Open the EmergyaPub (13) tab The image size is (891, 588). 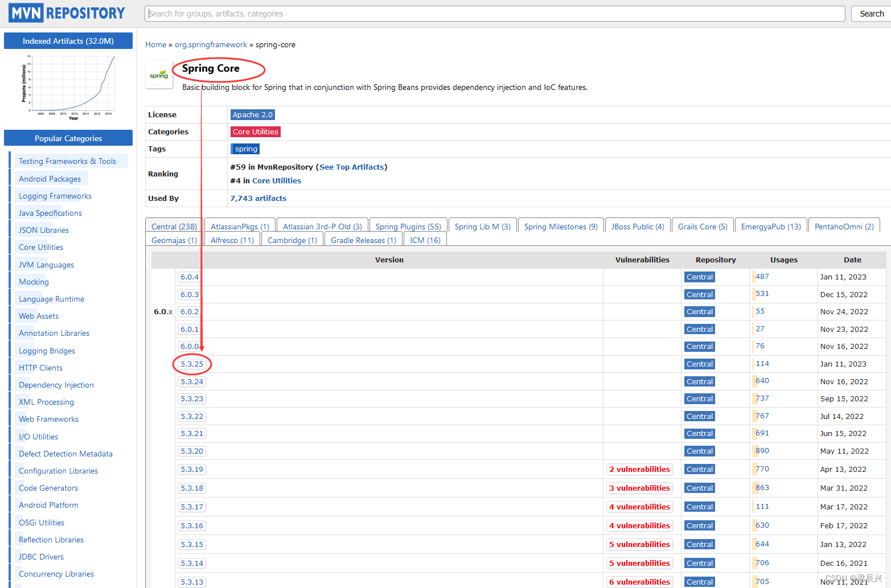(x=771, y=226)
